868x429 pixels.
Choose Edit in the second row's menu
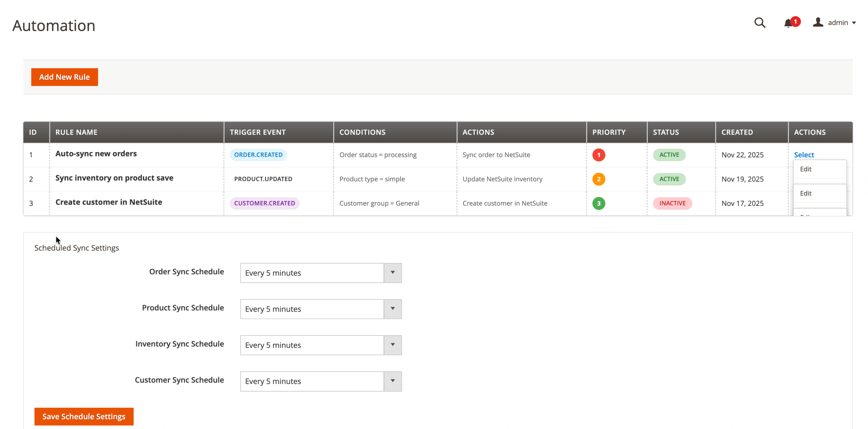coord(806,193)
